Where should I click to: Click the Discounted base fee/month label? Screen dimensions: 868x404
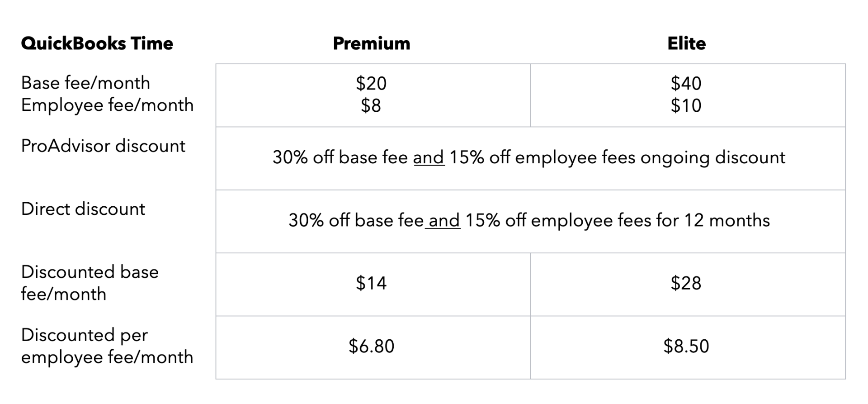pyautogui.click(x=90, y=283)
